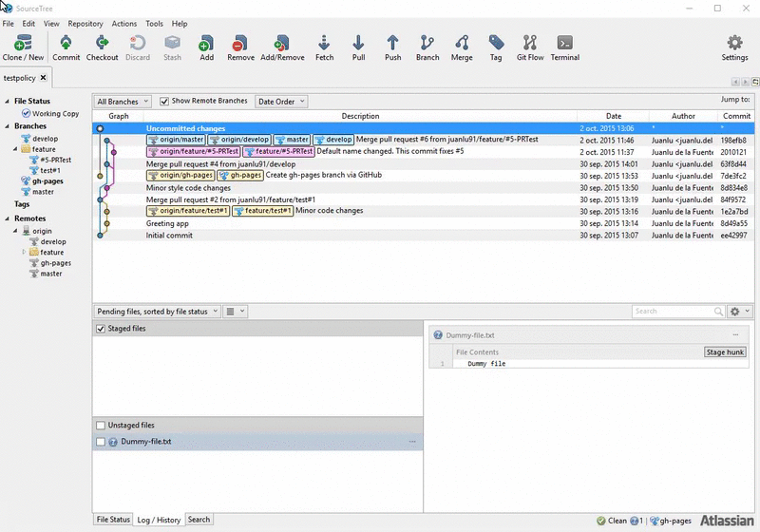Image resolution: width=760 pixels, height=532 pixels.
Task: Click the Pull toolbar icon
Action: click(358, 47)
